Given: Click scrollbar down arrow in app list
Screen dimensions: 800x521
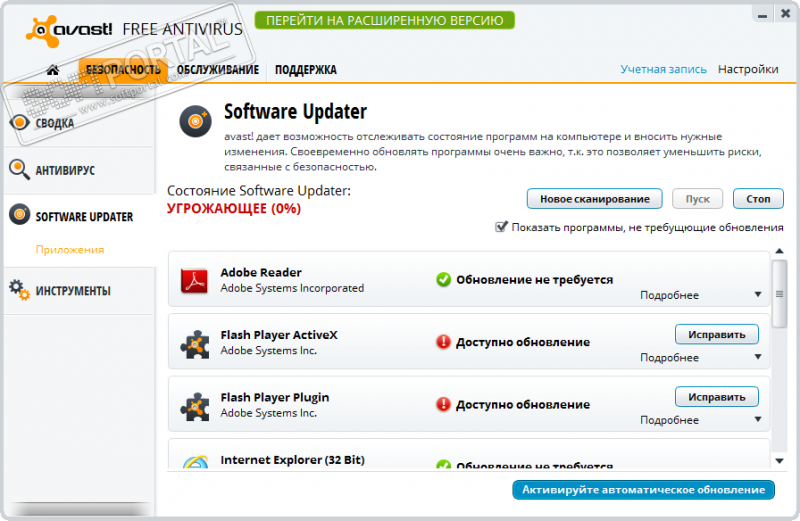Looking at the screenshot, I should coord(780,461).
